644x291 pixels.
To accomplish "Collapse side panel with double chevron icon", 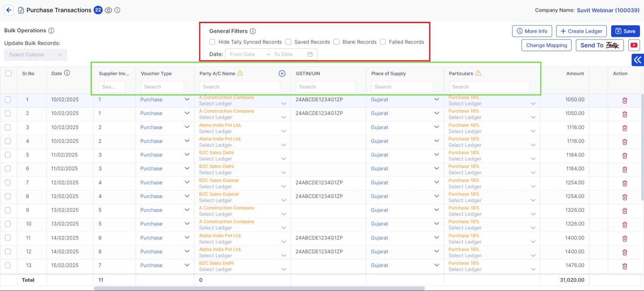I will [x=638, y=60].
